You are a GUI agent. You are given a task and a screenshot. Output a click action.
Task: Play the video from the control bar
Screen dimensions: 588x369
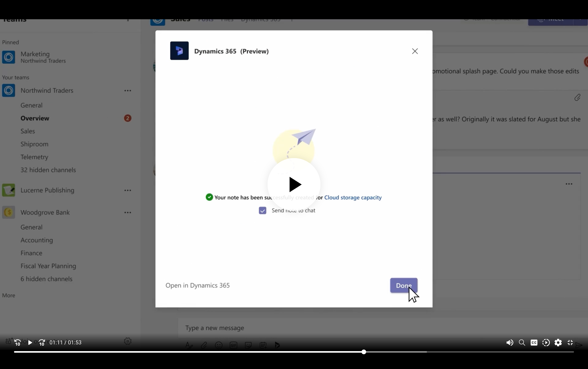pos(30,343)
